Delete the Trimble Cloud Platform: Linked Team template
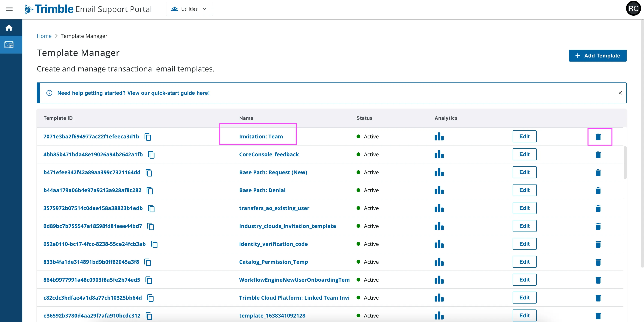Image resolution: width=644 pixels, height=322 pixels. click(x=598, y=298)
